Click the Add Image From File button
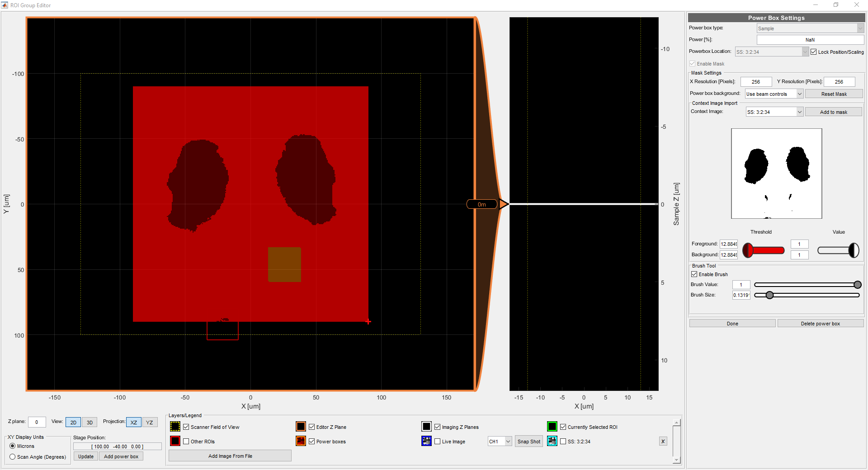The height and width of the screenshot is (470, 868). [x=230, y=456]
